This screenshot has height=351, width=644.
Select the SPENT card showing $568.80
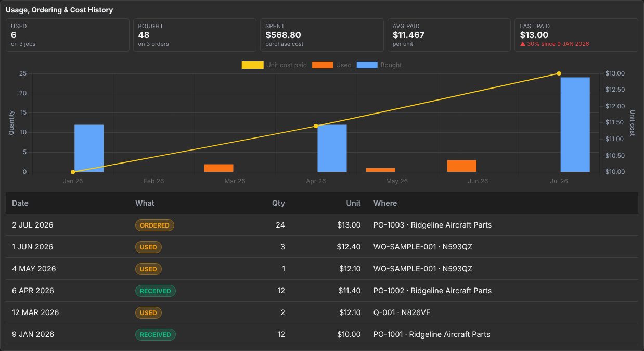tap(322, 35)
